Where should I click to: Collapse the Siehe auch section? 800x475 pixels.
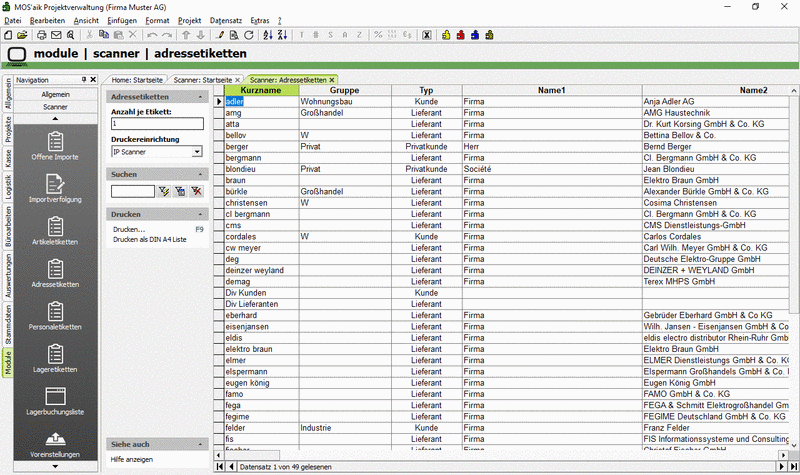click(200, 444)
